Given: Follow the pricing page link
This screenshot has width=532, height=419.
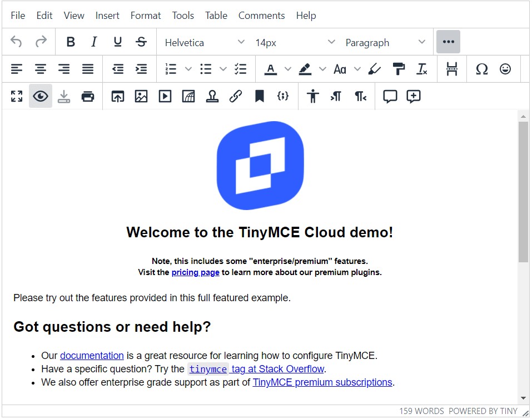Looking at the screenshot, I should [x=195, y=272].
